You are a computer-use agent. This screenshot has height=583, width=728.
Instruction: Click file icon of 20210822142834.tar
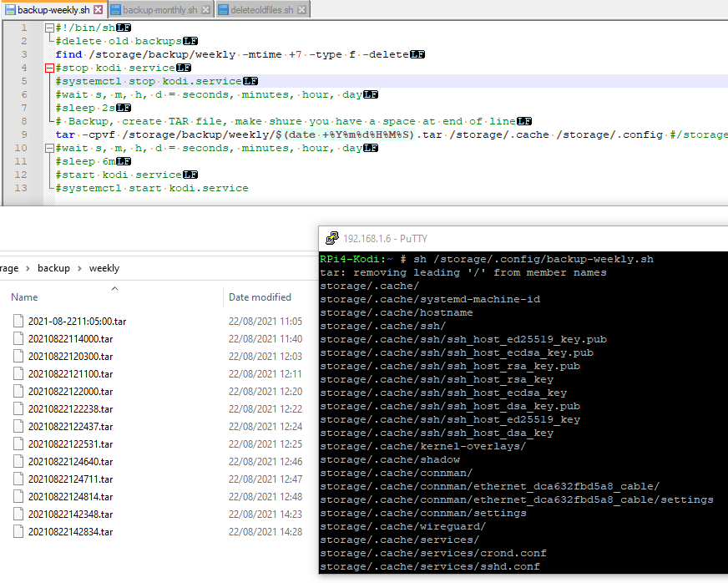[x=18, y=531]
